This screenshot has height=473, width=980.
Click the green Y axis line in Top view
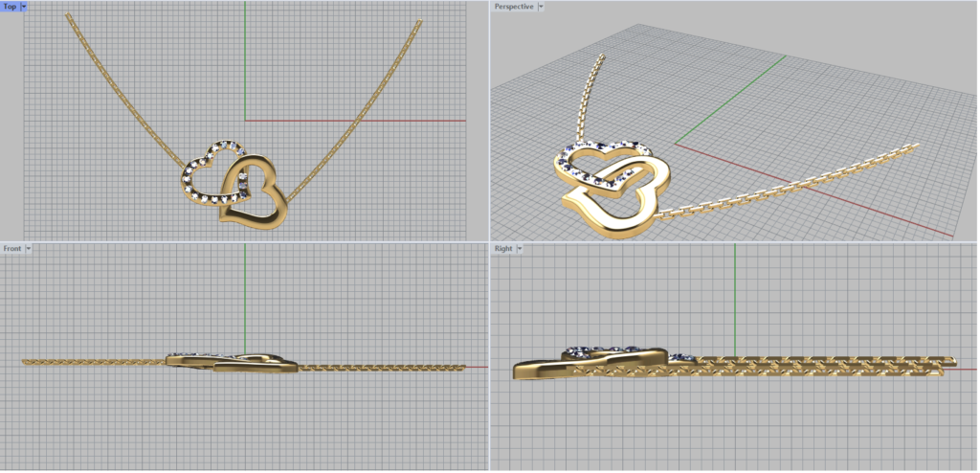point(245,57)
